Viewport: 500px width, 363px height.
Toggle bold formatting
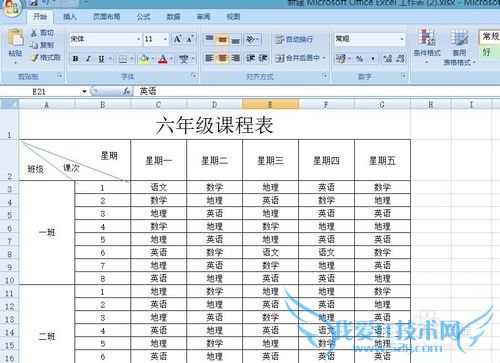point(76,59)
